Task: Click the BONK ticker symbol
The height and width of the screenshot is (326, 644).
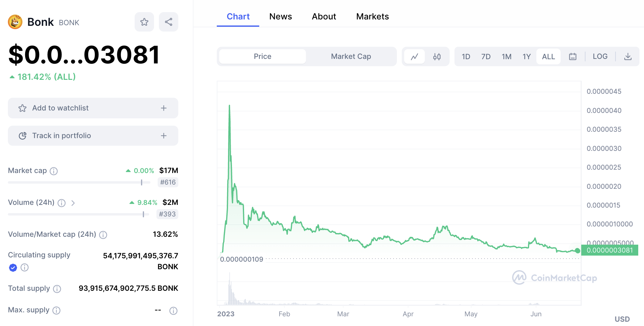Action: point(69,23)
